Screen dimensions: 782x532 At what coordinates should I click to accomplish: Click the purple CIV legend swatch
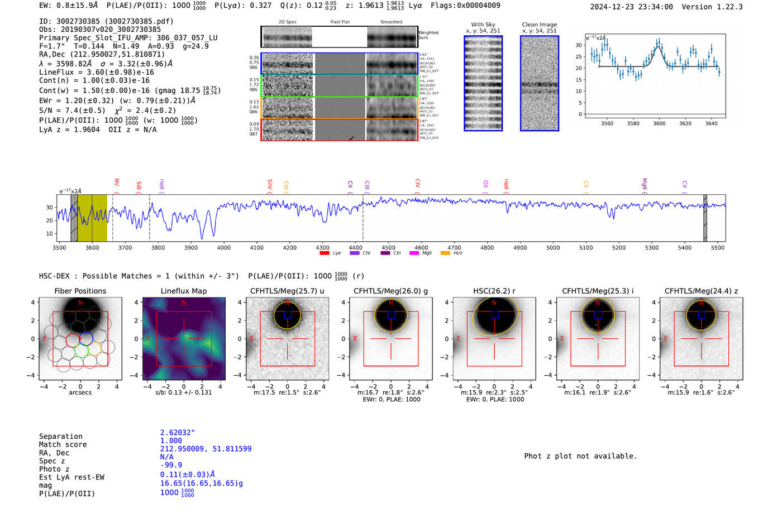[354, 253]
